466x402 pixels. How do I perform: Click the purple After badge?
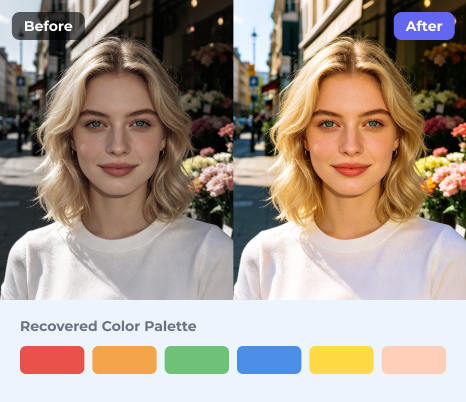tap(424, 26)
